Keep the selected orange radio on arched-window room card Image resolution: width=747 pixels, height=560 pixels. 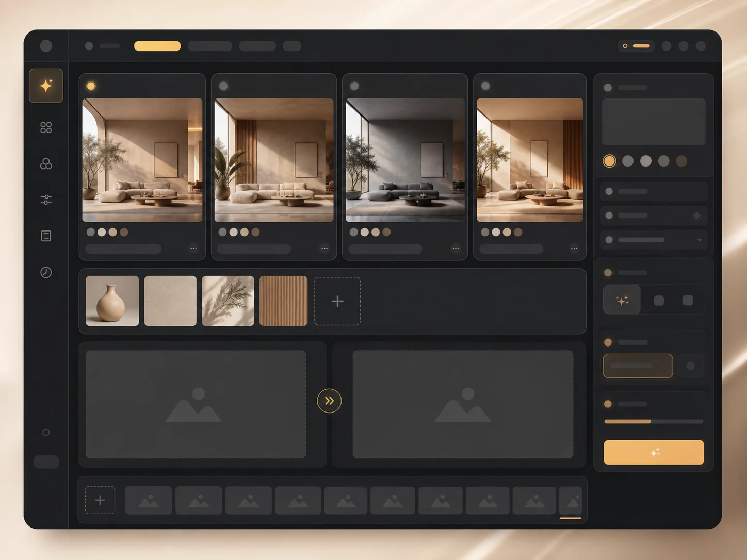91,86
